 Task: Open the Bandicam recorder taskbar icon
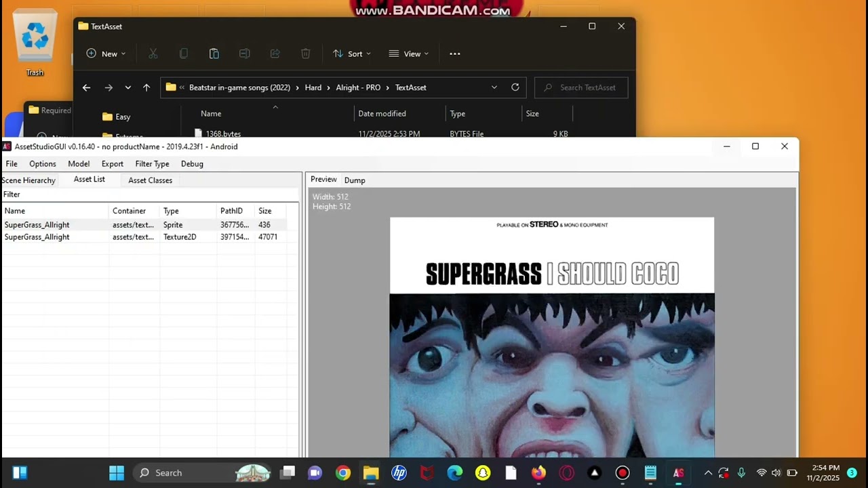(x=623, y=472)
